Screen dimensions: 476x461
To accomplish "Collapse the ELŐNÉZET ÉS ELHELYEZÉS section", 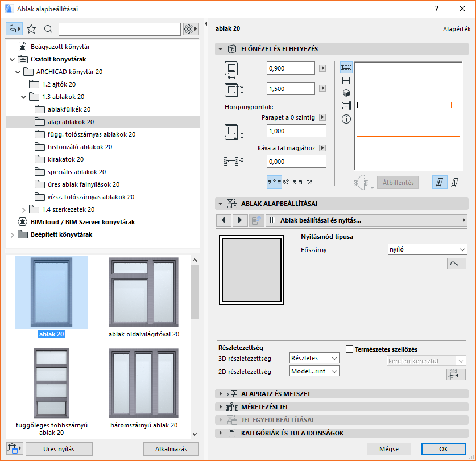I will click(221, 49).
